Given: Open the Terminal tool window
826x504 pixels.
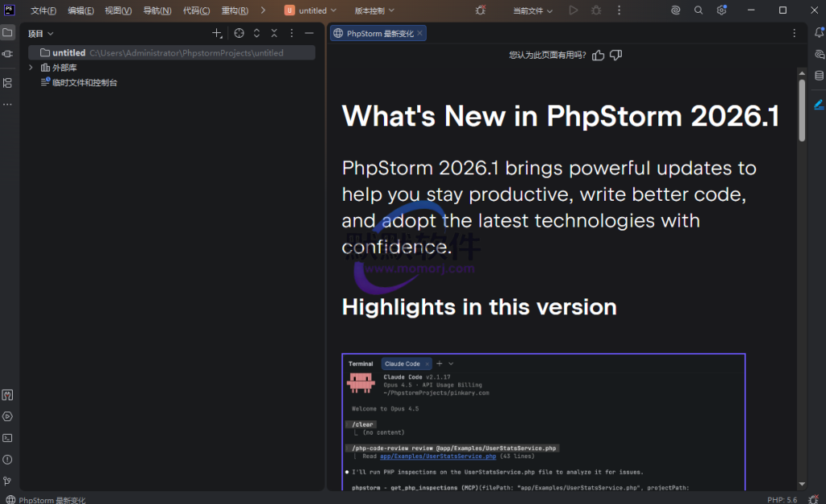Looking at the screenshot, I should (x=7, y=438).
